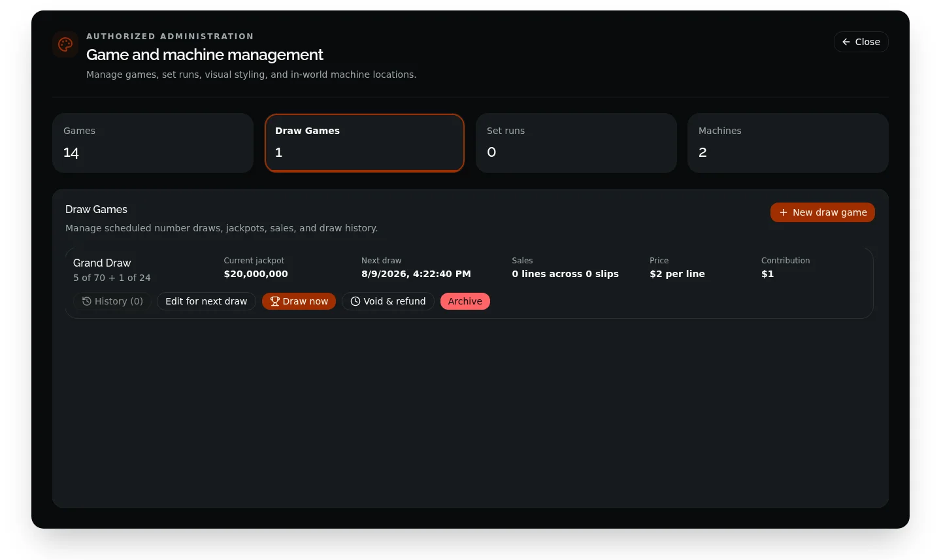Click the Draw Games section heading
The height and width of the screenshot is (560, 941).
[x=96, y=209]
